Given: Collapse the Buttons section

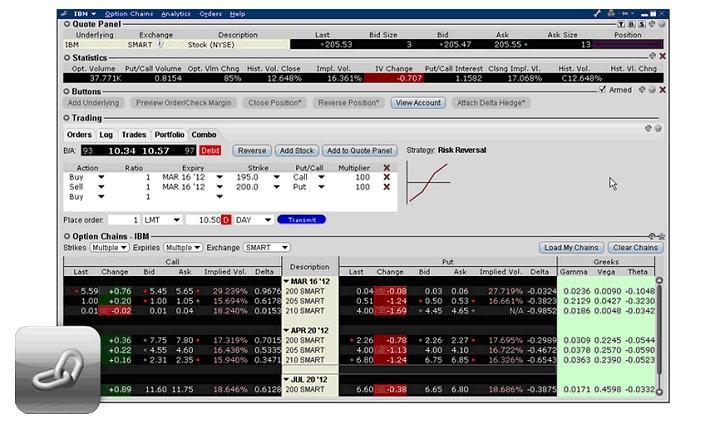Looking at the screenshot, I should [67, 91].
